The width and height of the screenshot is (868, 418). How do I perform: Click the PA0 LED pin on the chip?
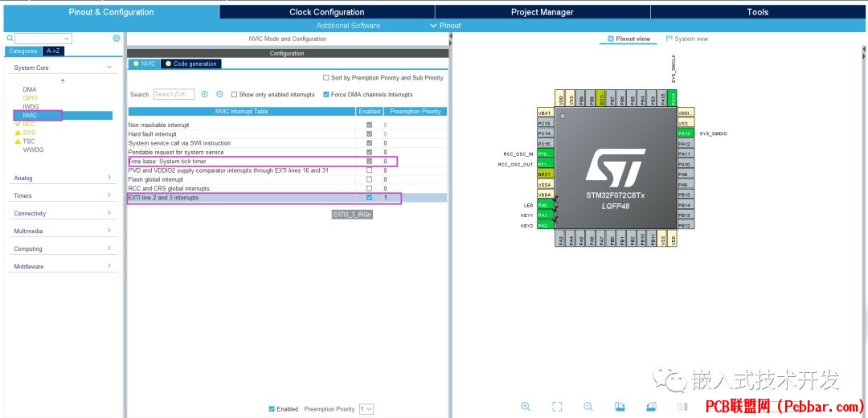pos(545,206)
